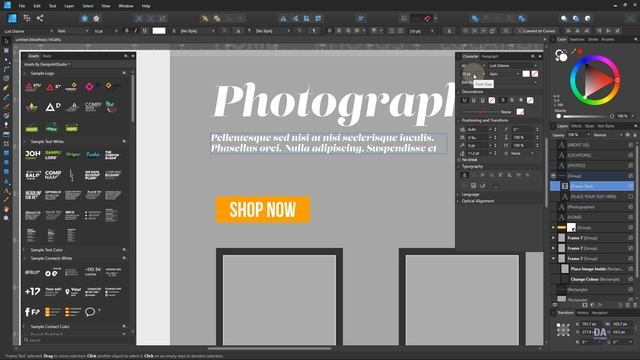Open the Layers panel gear settings icon
This screenshot has height=360, width=640.
[x=628, y=135]
